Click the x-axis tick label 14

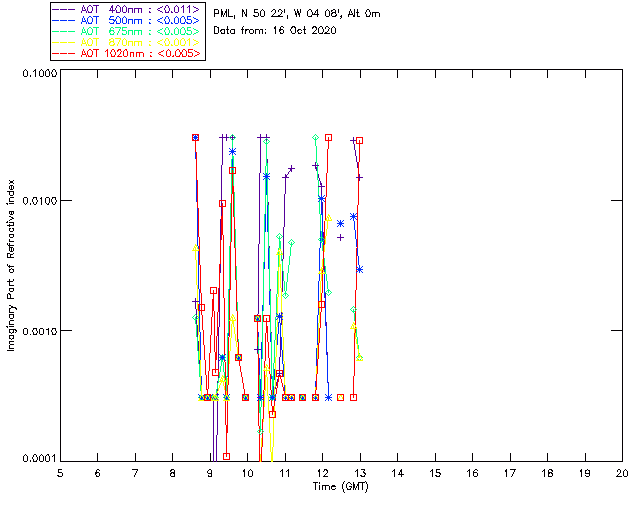pyautogui.click(x=398, y=473)
